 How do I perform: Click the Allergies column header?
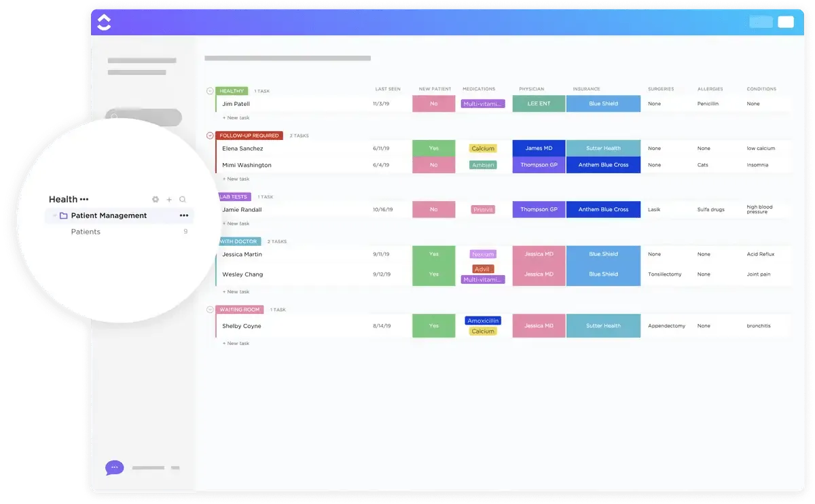pyautogui.click(x=710, y=89)
